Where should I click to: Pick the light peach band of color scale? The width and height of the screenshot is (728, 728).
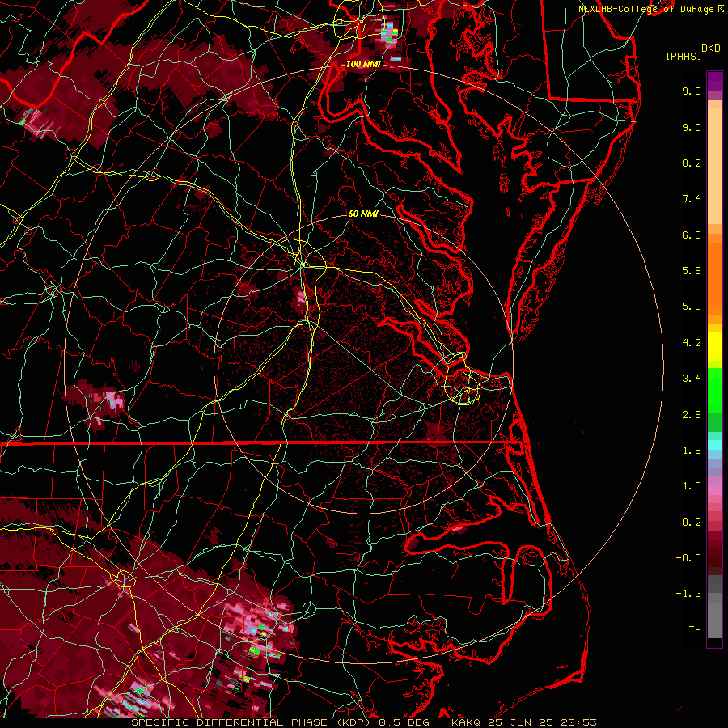pyautogui.click(x=714, y=167)
